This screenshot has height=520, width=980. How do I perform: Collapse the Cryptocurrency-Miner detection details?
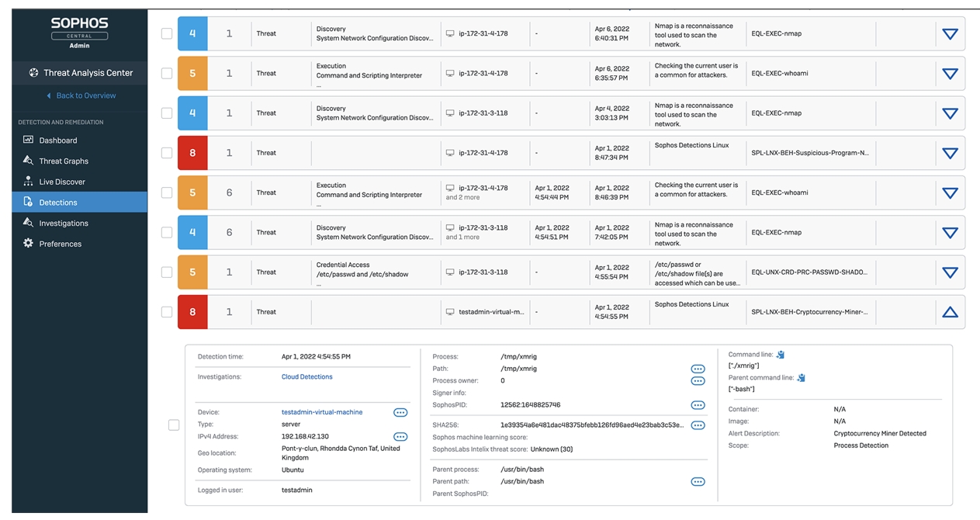click(950, 312)
